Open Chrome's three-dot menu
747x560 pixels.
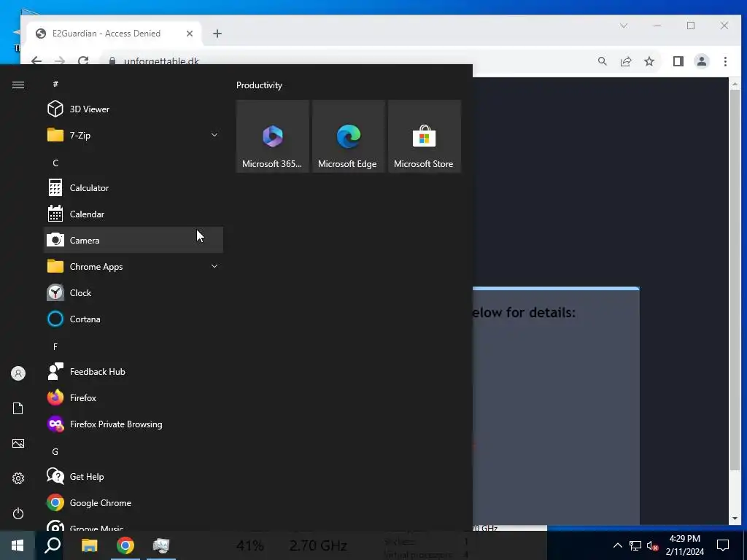point(725,61)
